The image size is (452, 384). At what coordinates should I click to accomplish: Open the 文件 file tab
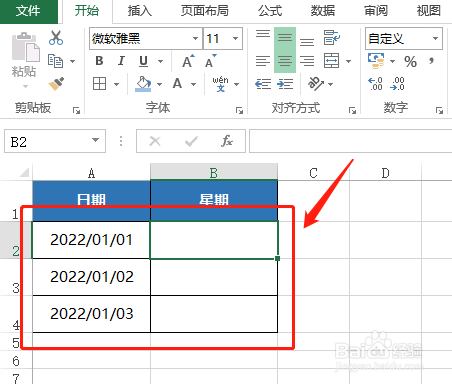pos(28,11)
